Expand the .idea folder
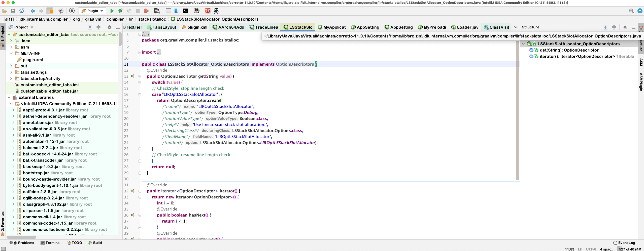 coord(11,41)
